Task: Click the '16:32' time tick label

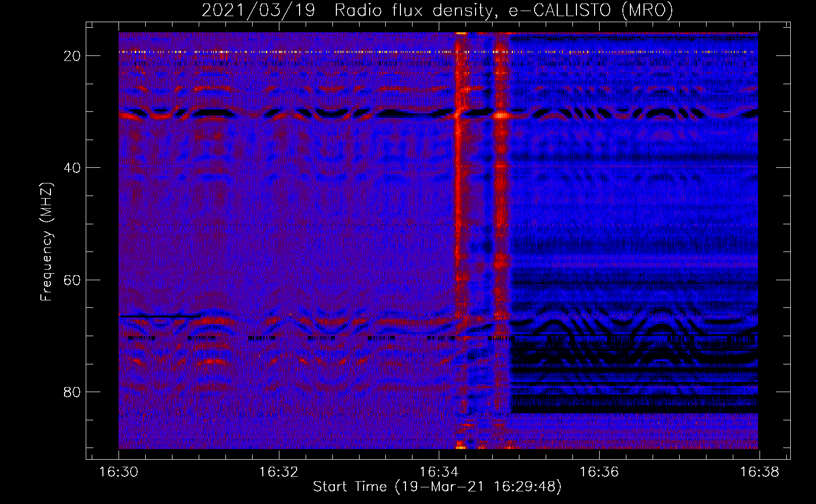Action: point(278,472)
